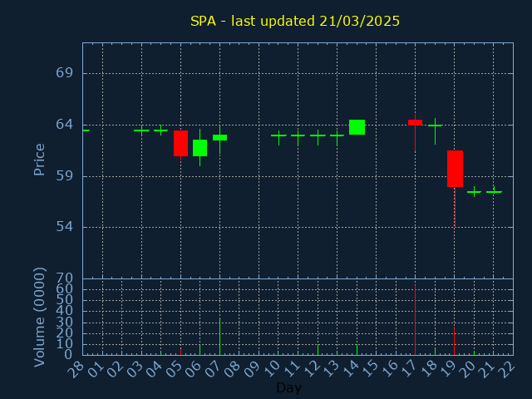The width and height of the screenshot is (532, 399).
Task: Click the day axis label 15
Action: click(x=370, y=369)
